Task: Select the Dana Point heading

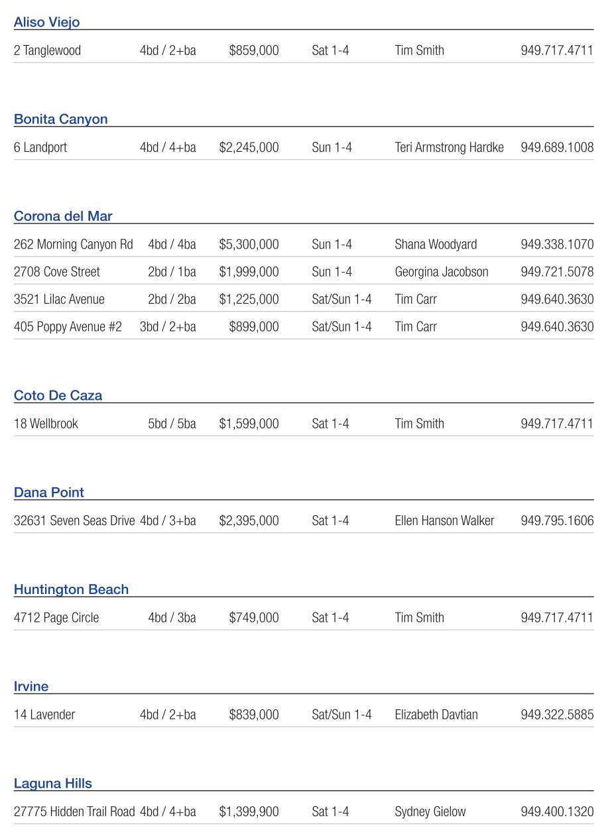Action: [x=49, y=493]
